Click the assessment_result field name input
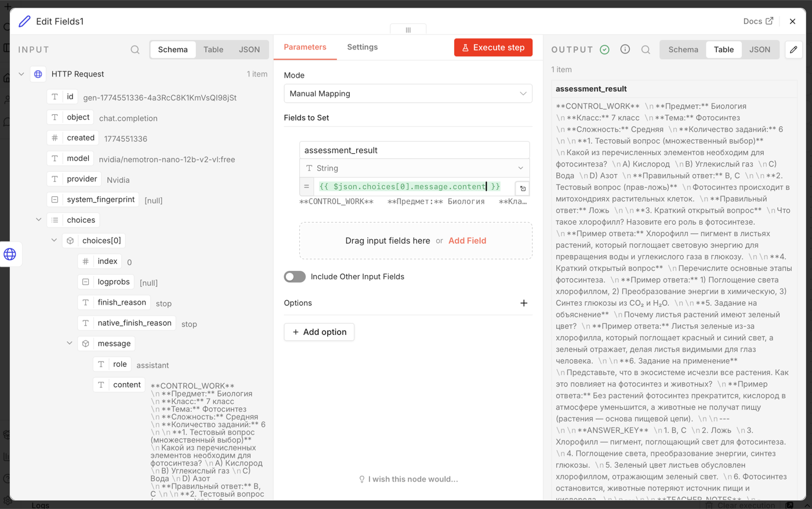 (414, 150)
